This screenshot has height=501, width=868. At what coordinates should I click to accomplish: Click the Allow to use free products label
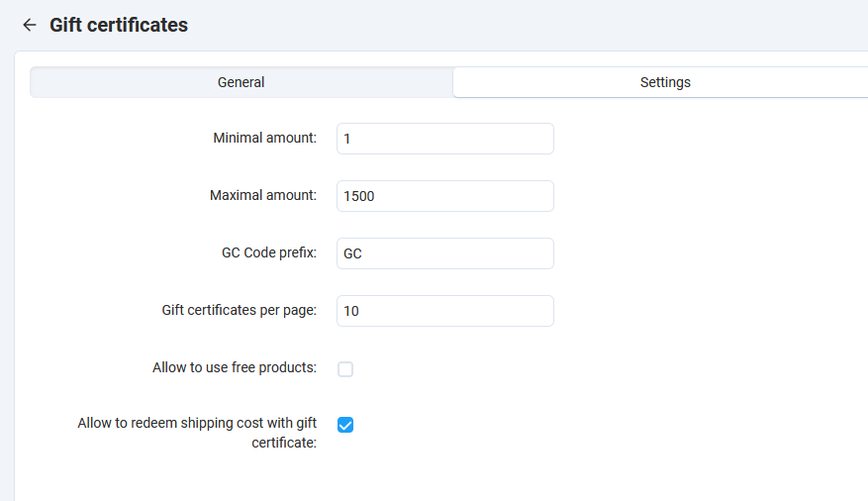pyautogui.click(x=235, y=367)
